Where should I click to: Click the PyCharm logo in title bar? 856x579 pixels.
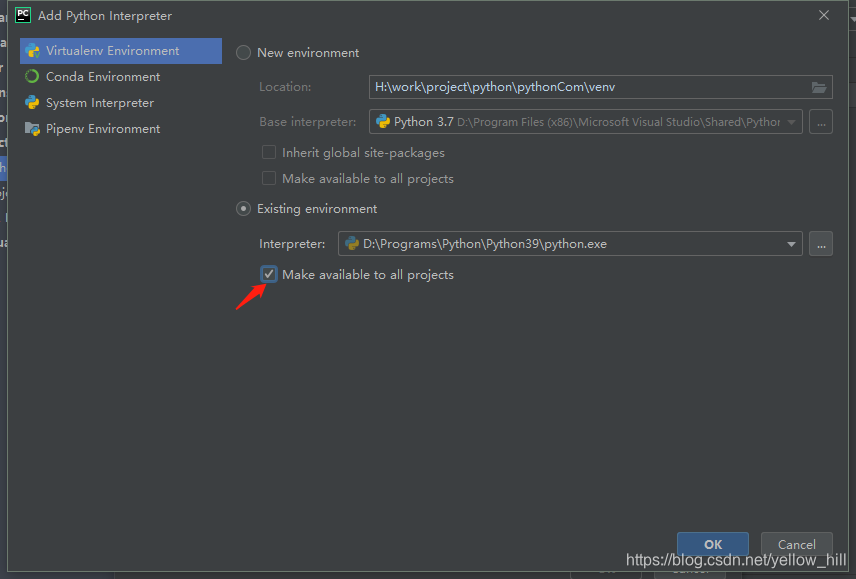22,15
